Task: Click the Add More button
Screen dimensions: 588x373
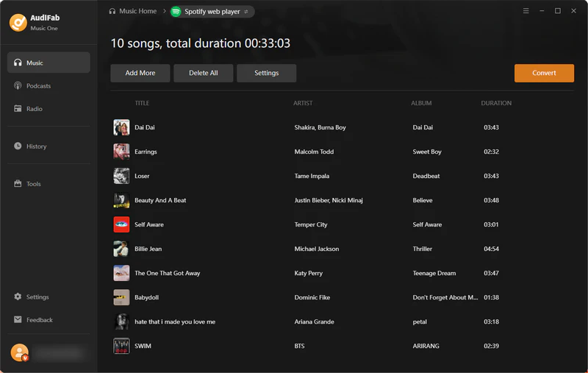Action: tap(140, 73)
